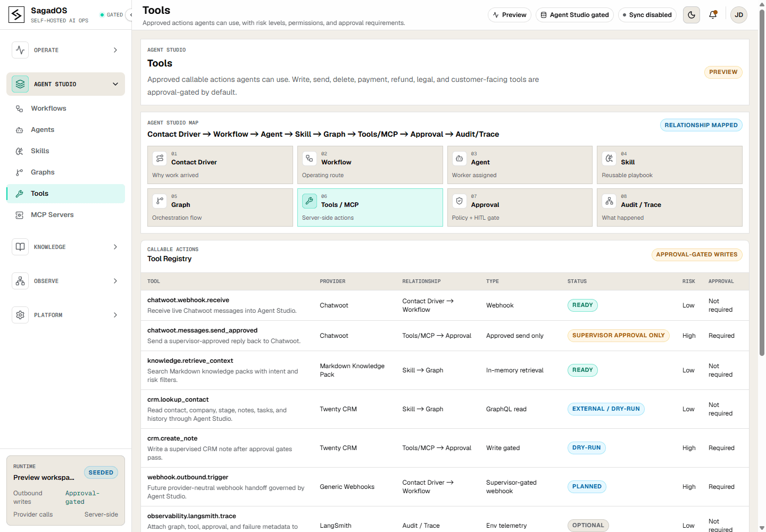Screen dimensions: 766x532
Task: Click SUPERVISOR APPROVAL ONLY status badge
Action: [618, 336]
